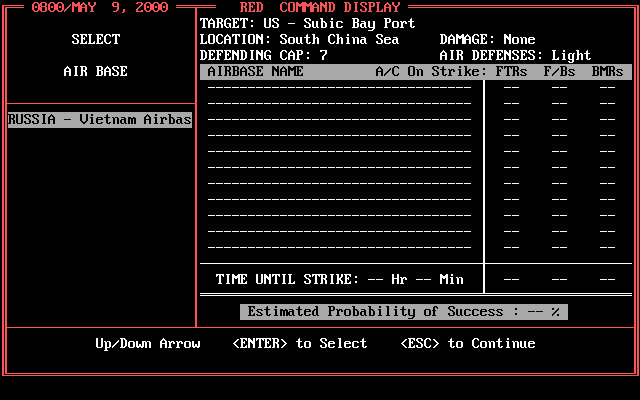Viewport: 640px width, 400px height.
Task: Click the BMRs column header
Action: (607, 72)
